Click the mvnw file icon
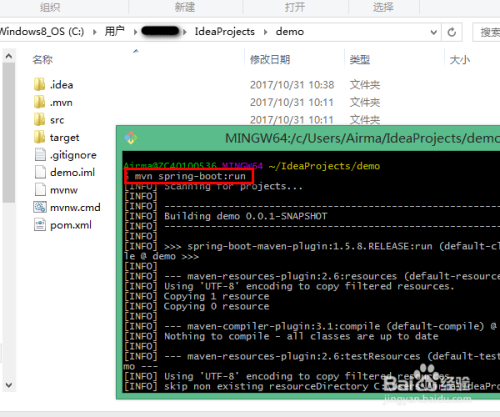The width and height of the screenshot is (500, 417). pyautogui.click(x=40, y=190)
